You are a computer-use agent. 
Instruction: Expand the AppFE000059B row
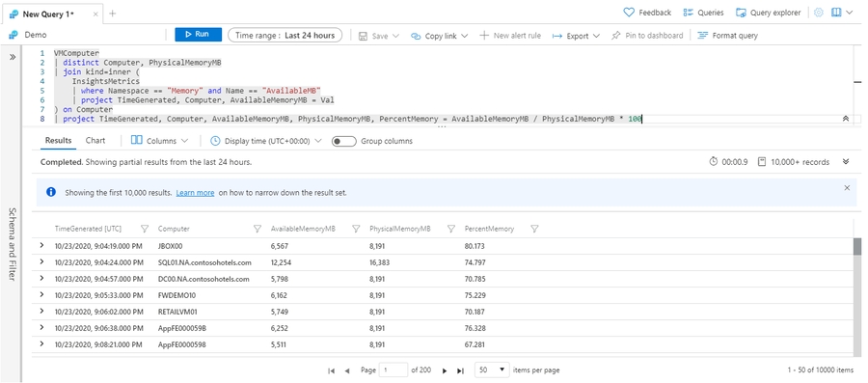tap(42, 328)
